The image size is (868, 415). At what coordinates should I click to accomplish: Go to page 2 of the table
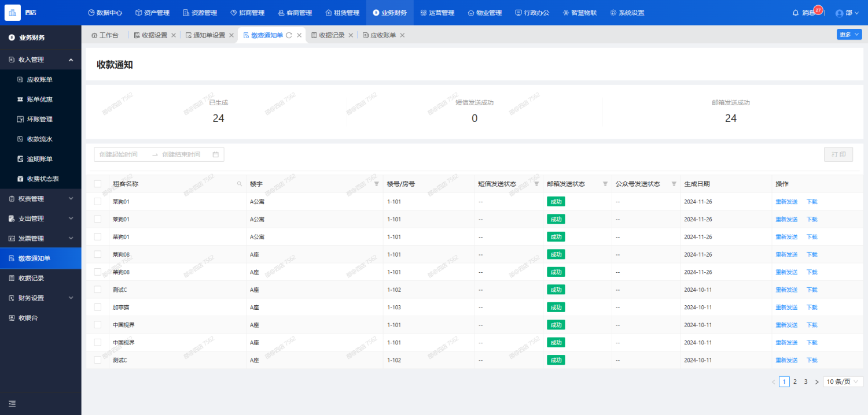(x=795, y=381)
